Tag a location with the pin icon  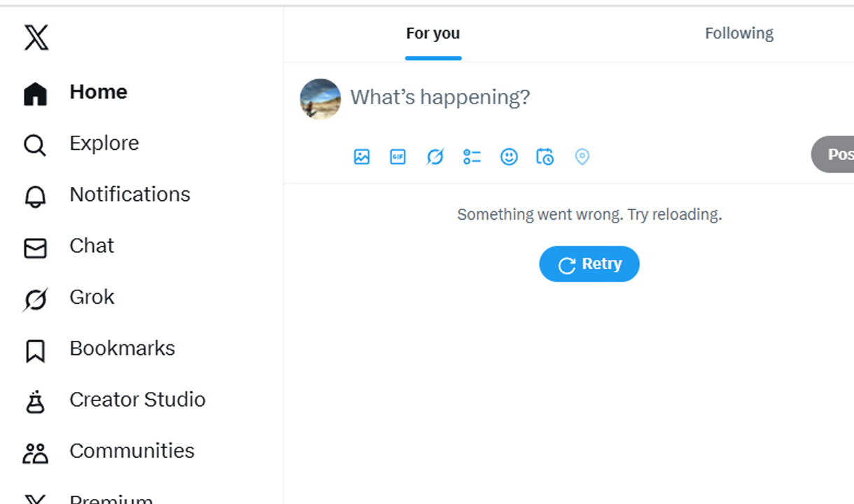pyautogui.click(x=582, y=157)
